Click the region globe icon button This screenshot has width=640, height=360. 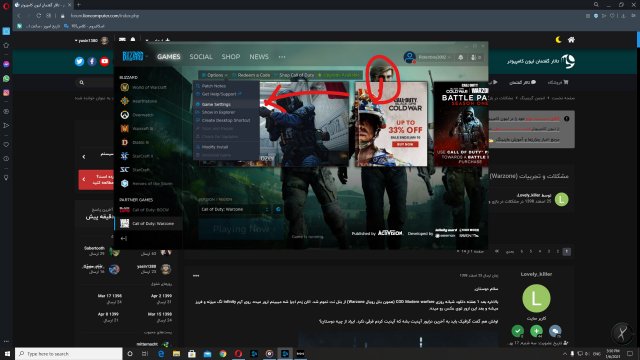pyautogui.click(x=278, y=209)
